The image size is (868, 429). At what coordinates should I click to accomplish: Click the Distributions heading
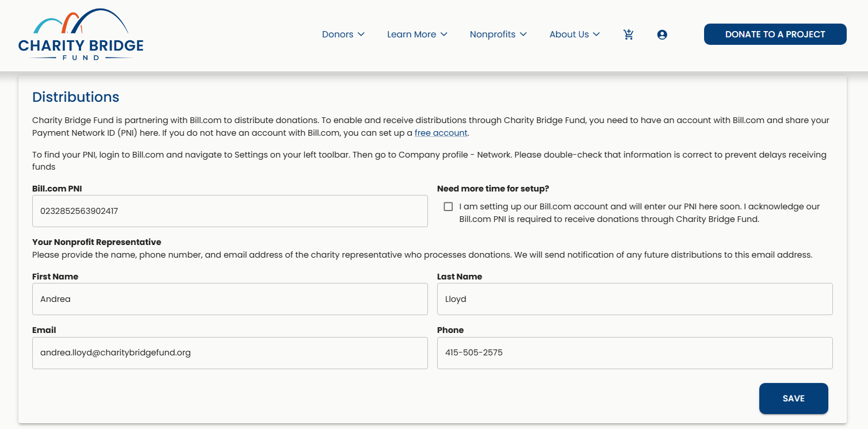click(x=76, y=97)
